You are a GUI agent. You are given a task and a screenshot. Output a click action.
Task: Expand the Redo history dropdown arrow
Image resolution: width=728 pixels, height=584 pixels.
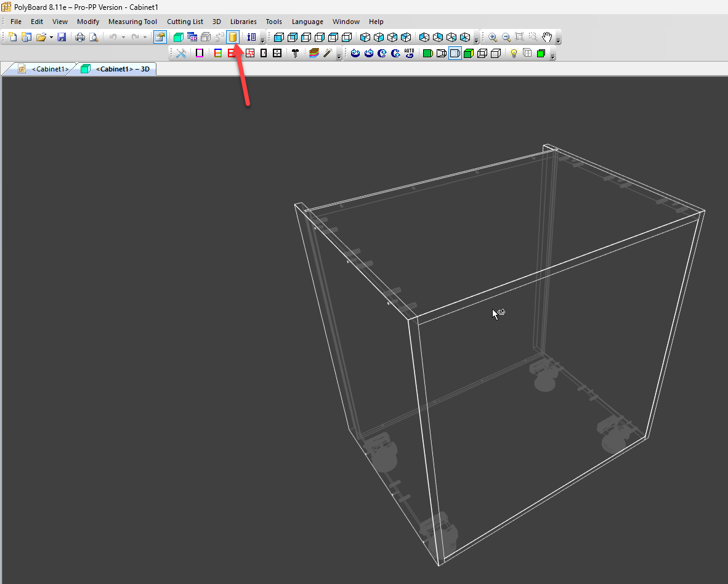145,37
